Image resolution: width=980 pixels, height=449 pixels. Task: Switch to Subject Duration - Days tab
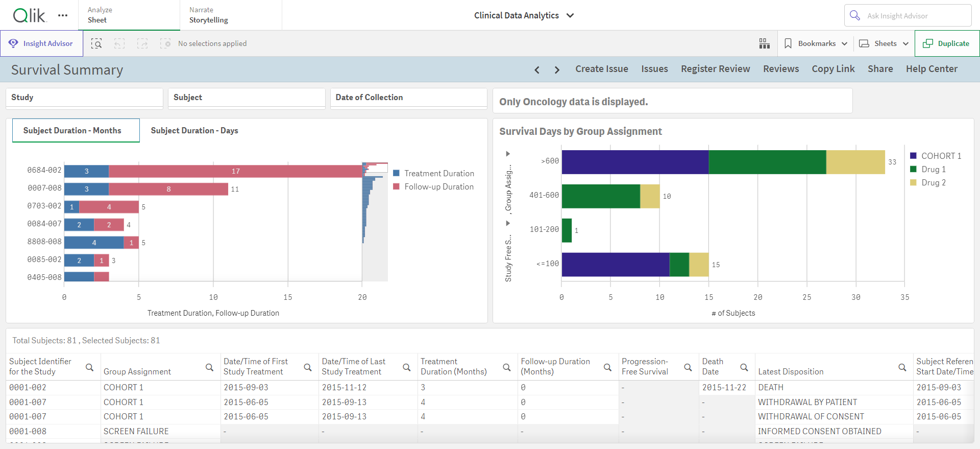[x=194, y=130]
